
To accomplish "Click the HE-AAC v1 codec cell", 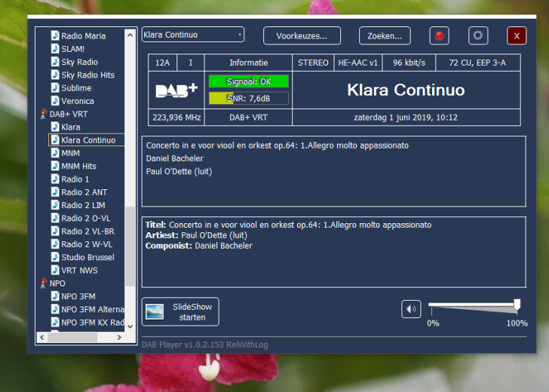I will point(357,63).
